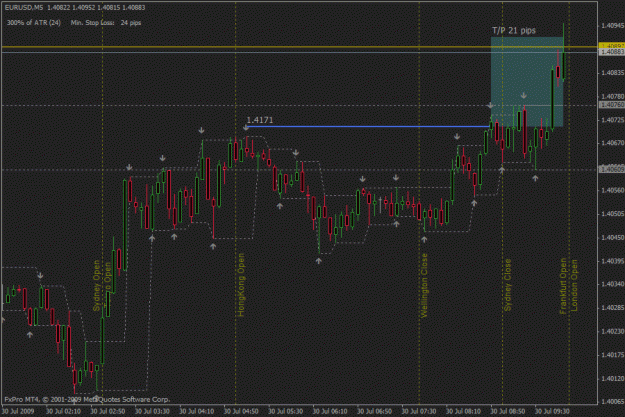The height and width of the screenshot is (417, 625).
Task: Click the '30 Jul 06:10' time label
Action: click(330, 411)
